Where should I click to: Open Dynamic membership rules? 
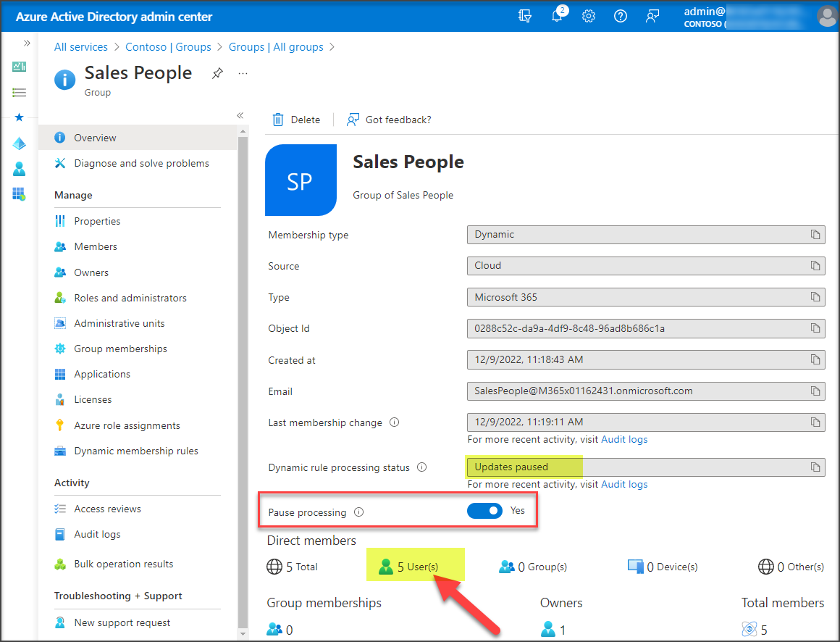135,451
